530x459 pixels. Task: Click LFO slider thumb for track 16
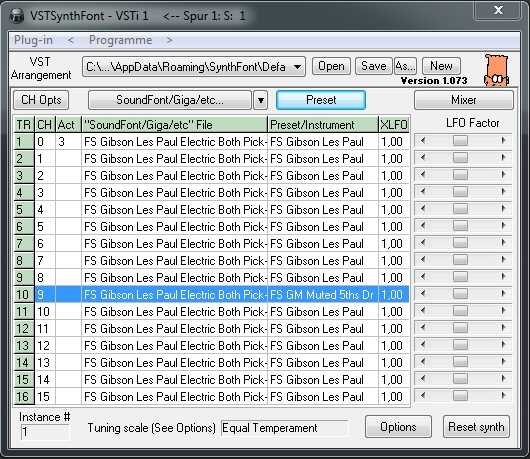[460, 395]
